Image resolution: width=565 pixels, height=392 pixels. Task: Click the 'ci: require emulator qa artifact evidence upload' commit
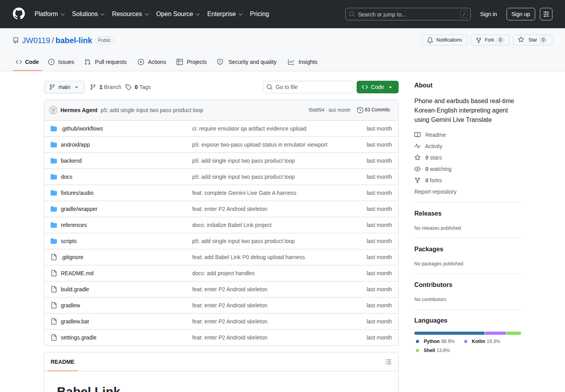tap(249, 129)
